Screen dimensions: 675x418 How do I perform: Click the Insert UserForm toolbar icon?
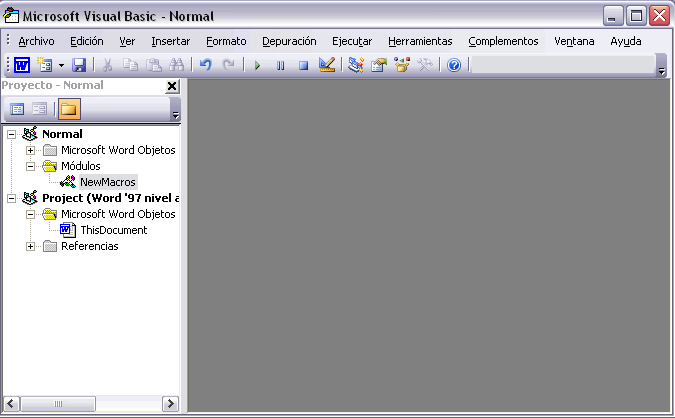(x=44, y=65)
